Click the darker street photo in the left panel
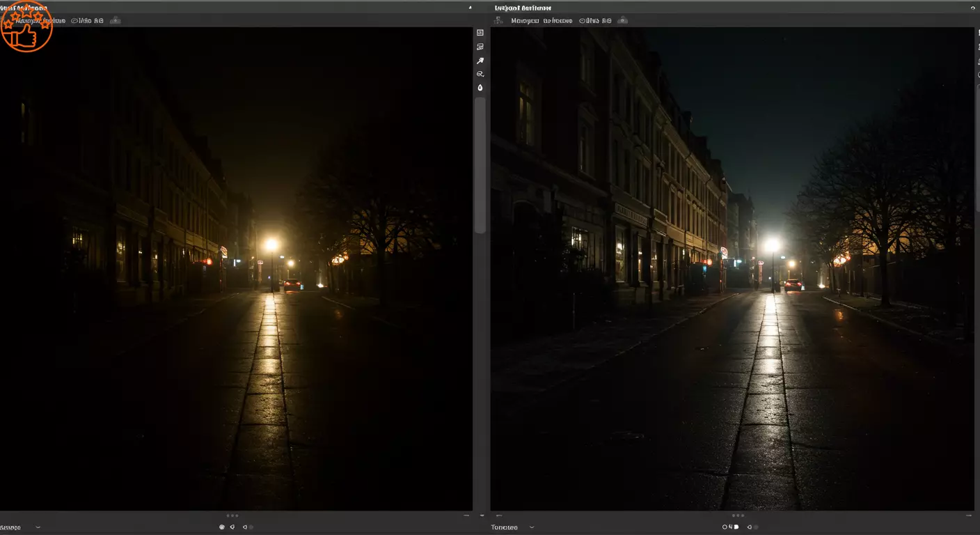980x535 pixels. click(236, 269)
